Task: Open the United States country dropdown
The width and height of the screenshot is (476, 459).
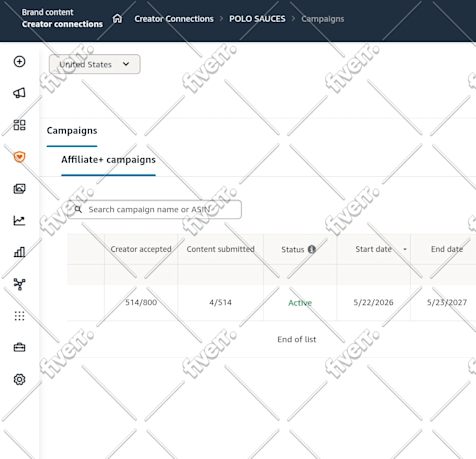Action: [x=95, y=64]
